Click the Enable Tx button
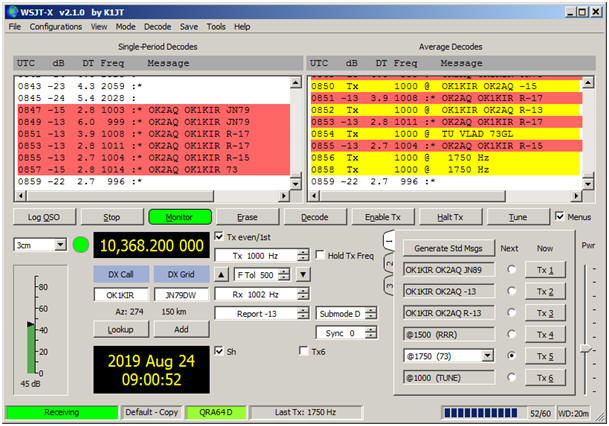The width and height of the screenshot is (609, 426). (383, 217)
